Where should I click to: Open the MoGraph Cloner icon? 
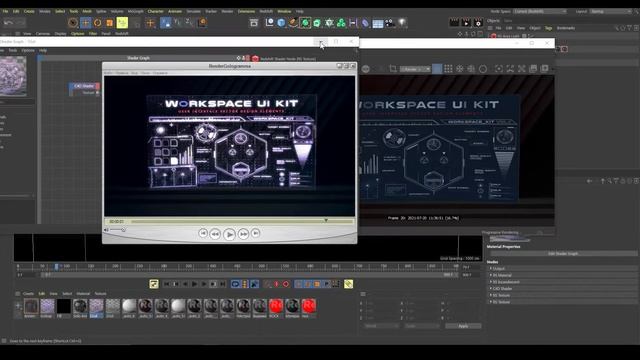(341, 23)
